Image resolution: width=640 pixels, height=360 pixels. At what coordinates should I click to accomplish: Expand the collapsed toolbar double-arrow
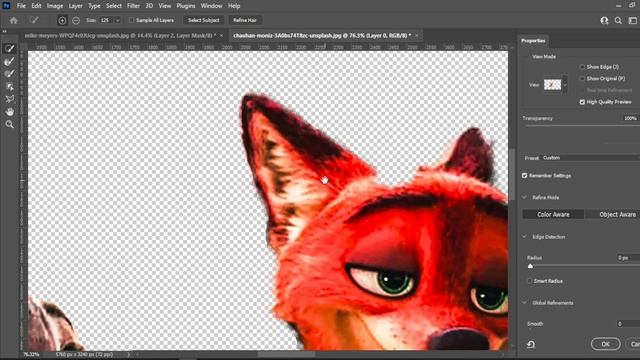tap(4, 31)
